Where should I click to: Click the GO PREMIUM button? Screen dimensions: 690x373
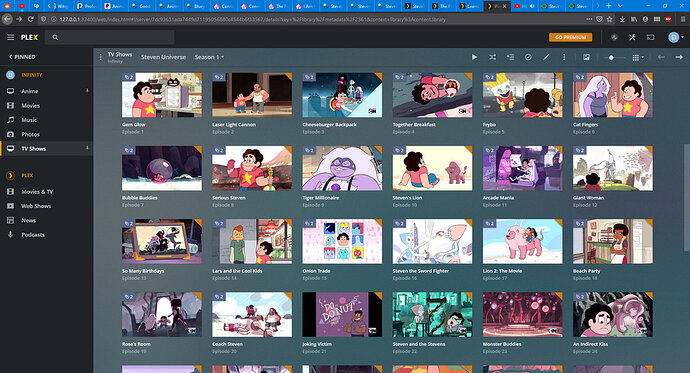[570, 37]
